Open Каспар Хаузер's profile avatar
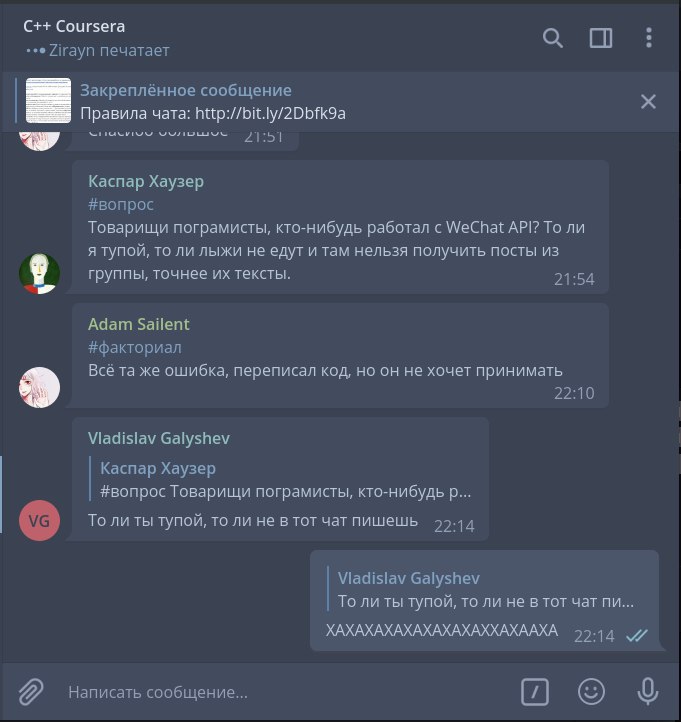This screenshot has height=722, width=681. [39, 274]
